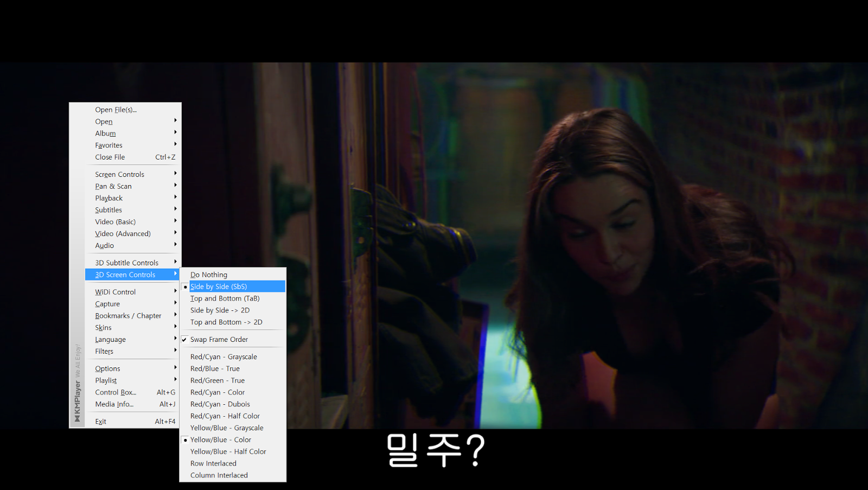
Task: Select Side by Side (SbS) mode
Action: point(233,287)
